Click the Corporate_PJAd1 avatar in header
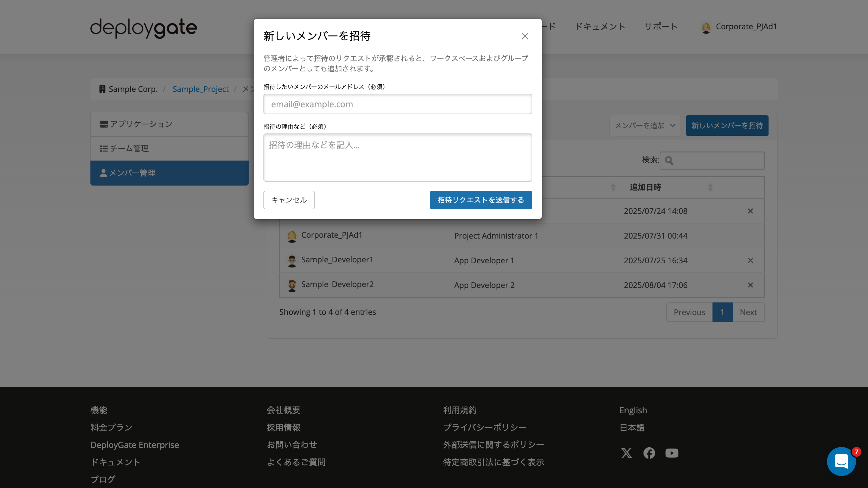Screen dimensions: 868x488 pos(706,27)
